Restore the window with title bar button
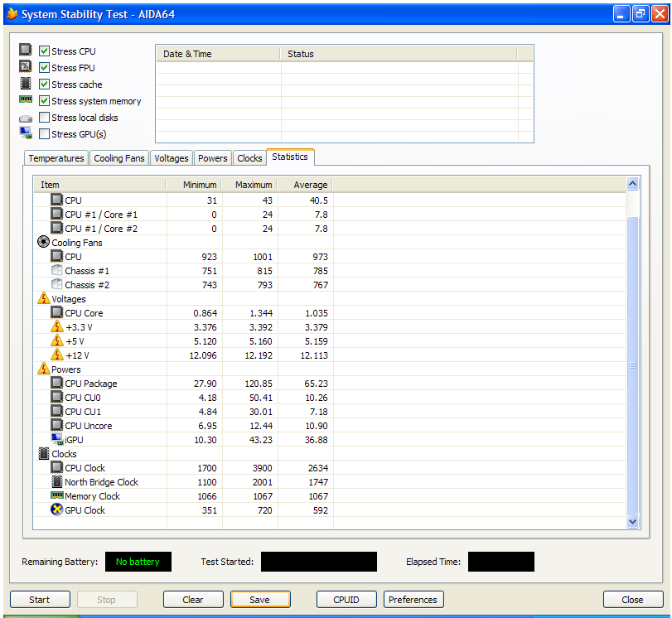 pyautogui.click(x=641, y=14)
